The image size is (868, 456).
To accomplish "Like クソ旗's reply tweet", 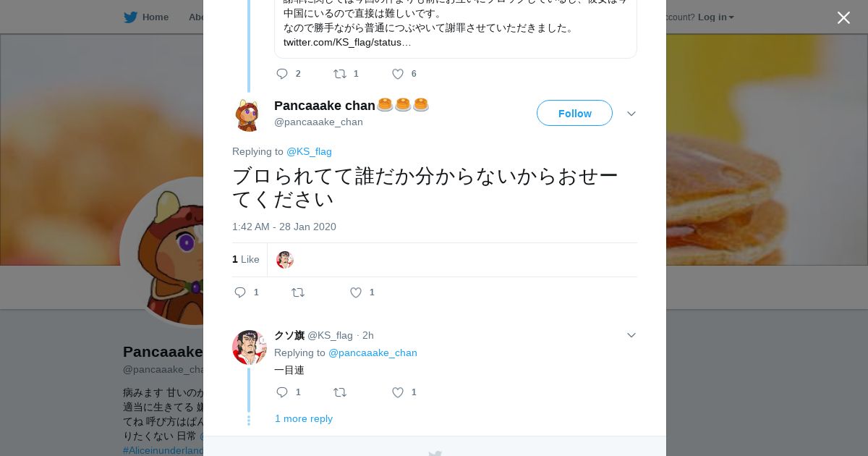I will click(x=398, y=392).
